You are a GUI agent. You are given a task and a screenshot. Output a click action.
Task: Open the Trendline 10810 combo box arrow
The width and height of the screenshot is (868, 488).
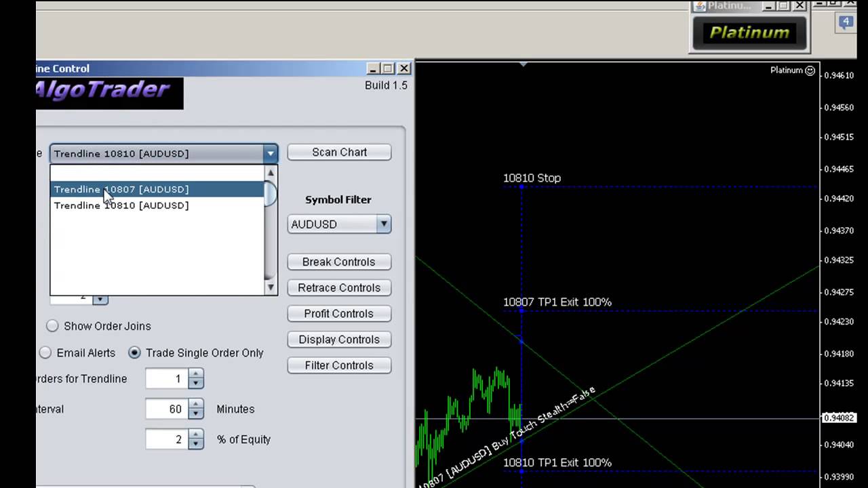click(x=271, y=153)
